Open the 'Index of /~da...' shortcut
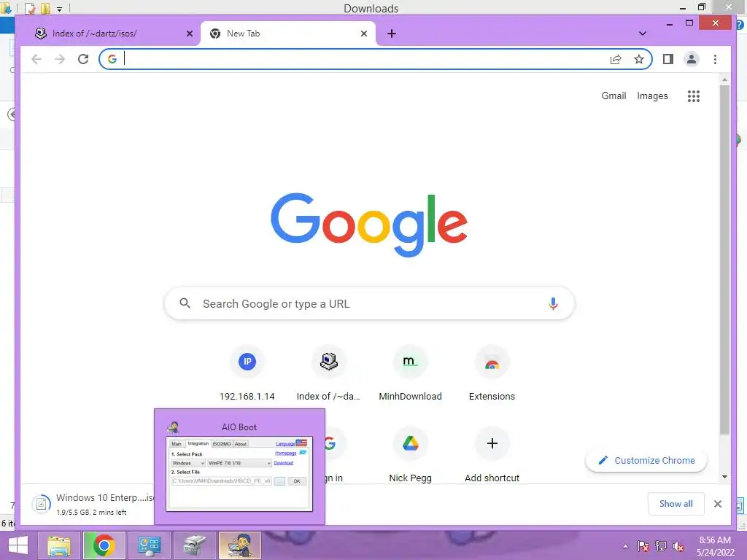Image resolution: width=747 pixels, height=560 pixels. click(328, 374)
